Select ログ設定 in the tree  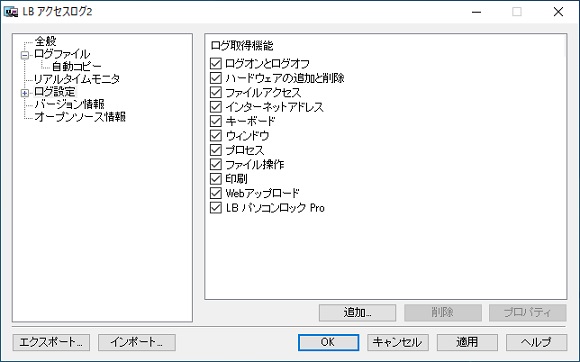(55, 92)
